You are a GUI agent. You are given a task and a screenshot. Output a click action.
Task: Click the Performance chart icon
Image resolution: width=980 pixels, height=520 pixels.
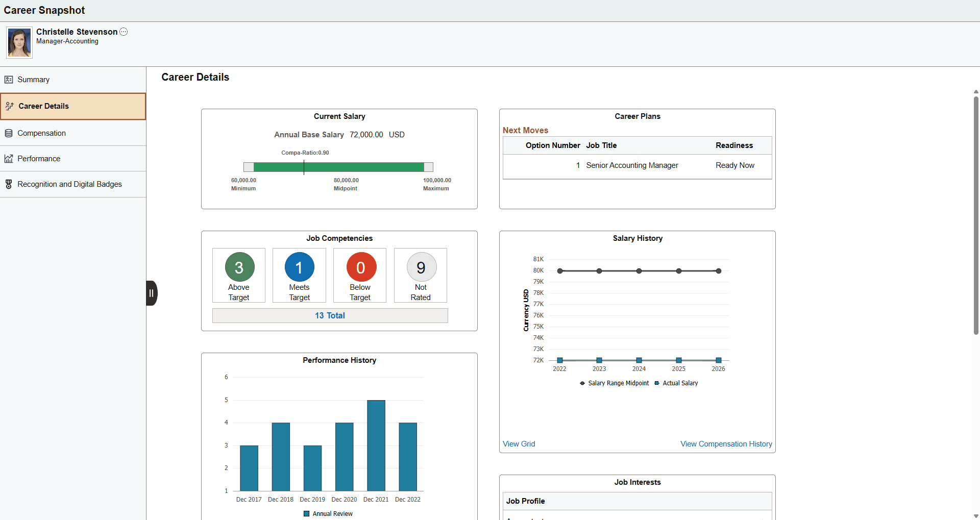[9, 159]
